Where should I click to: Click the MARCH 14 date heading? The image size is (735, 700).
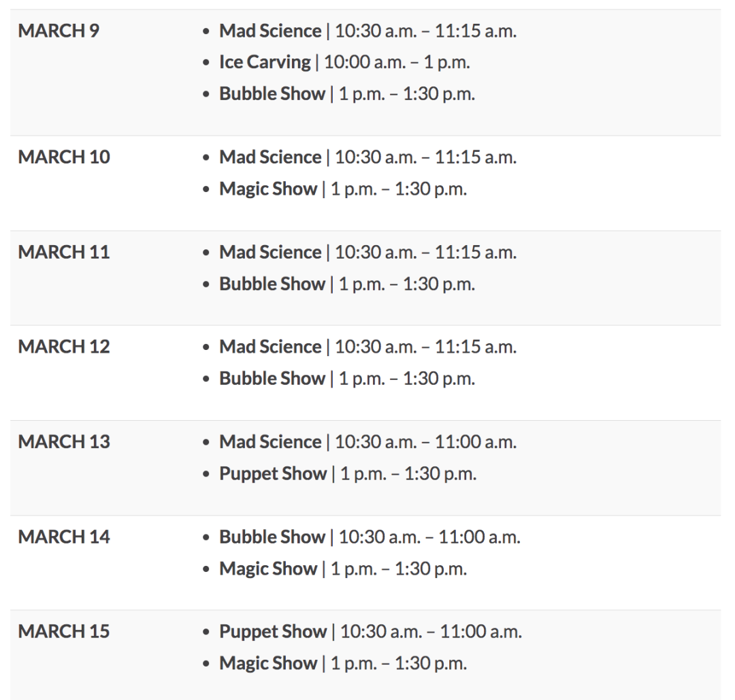pyautogui.click(x=64, y=537)
